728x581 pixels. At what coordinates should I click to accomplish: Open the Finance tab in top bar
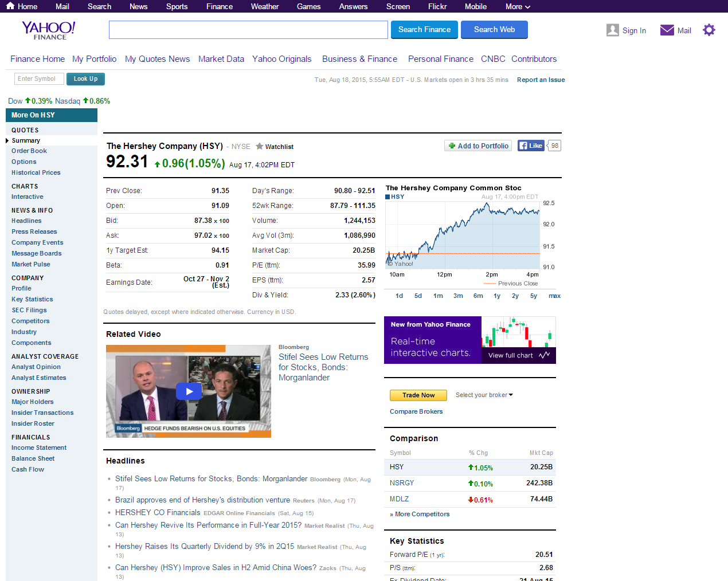tap(220, 6)
